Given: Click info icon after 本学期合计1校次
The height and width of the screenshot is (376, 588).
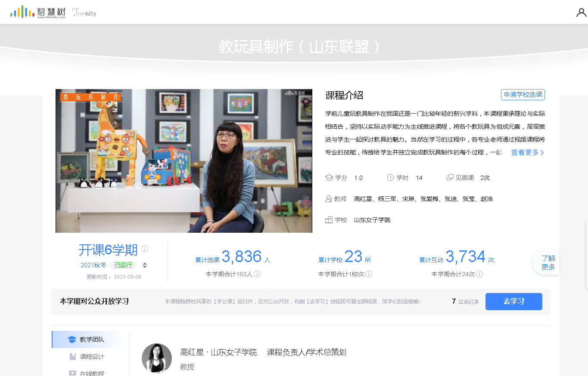Looking at the screenshot, I should click(369, 274).
